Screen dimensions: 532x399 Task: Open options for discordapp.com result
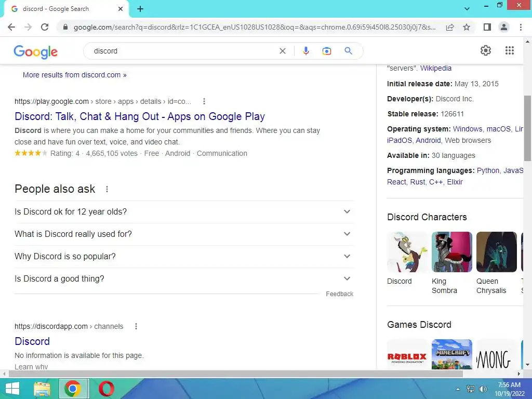click(136, 326)
